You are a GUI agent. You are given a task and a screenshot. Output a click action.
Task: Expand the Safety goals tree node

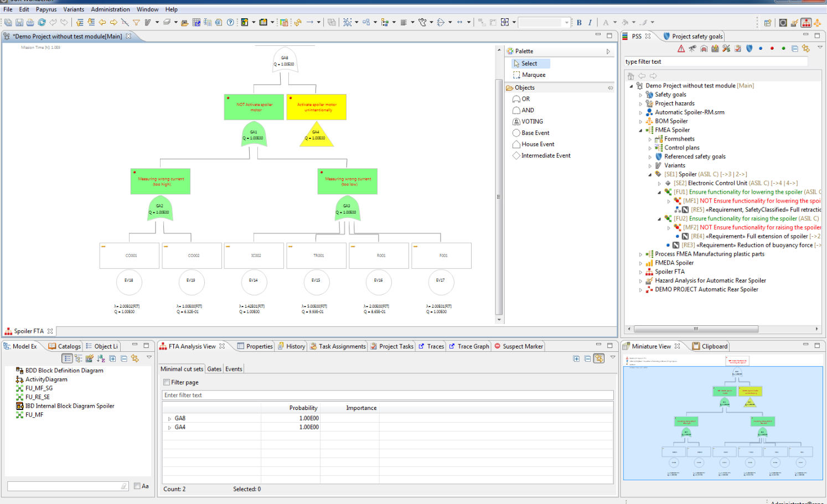[x=641, y=95]
